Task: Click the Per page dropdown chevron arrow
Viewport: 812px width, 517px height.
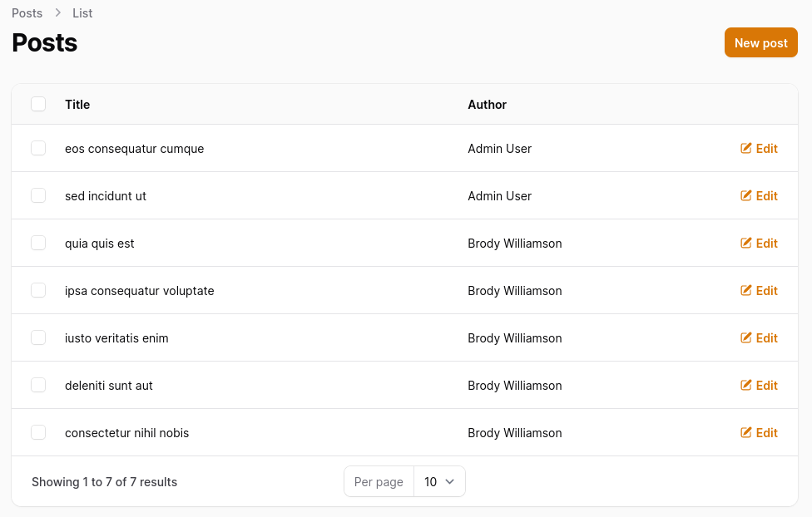Action: coord(450,482)
